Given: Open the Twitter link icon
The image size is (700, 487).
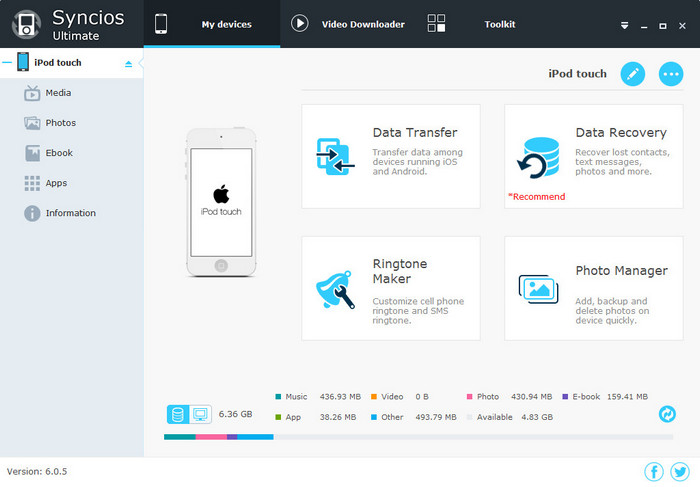Looking at the screenshot, I should point(680,472).
